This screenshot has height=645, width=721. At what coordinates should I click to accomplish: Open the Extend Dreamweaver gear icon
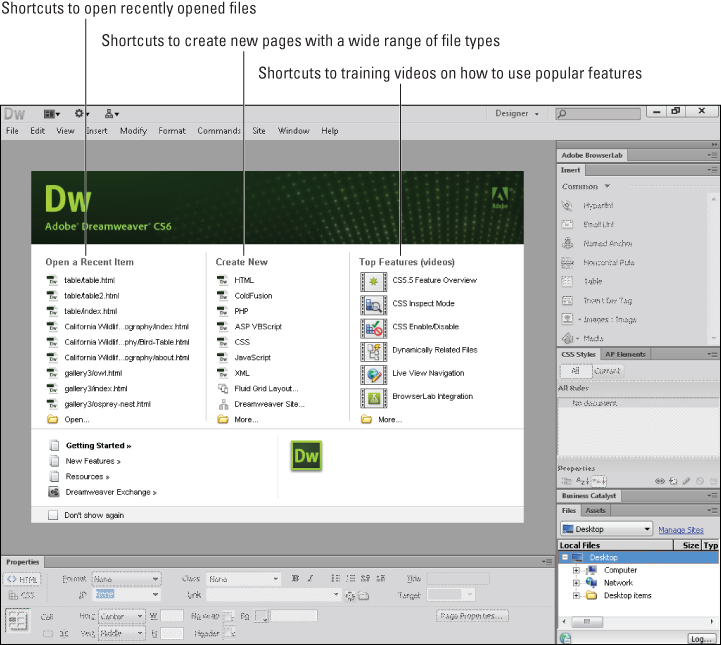81,114
